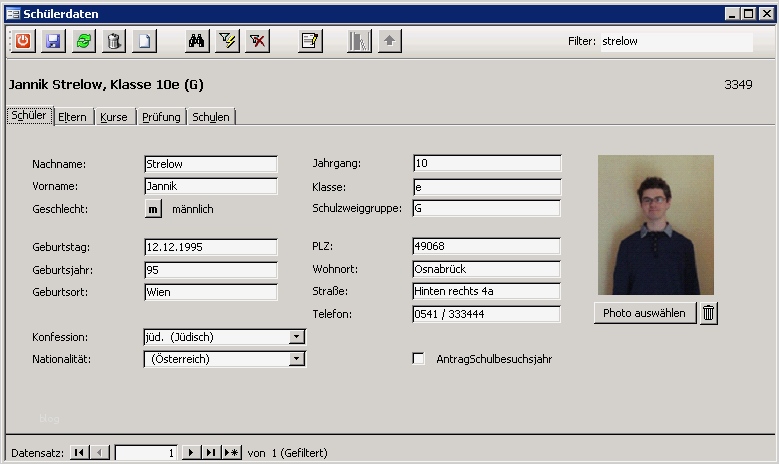Screen dimensions: 779x464
Task: Click the PLZ field 49068
Action: coord(487,246)
